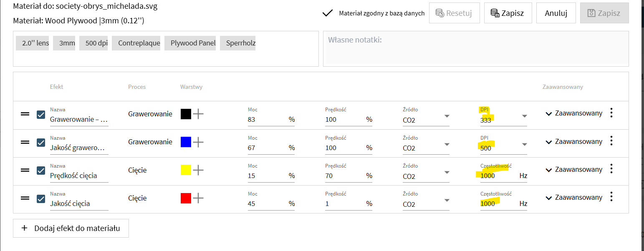Image resolution: width=644 pixels, height=251 pixels.
Task: Click Dodaj efekt do materiału button
Action: click(71, 228)
